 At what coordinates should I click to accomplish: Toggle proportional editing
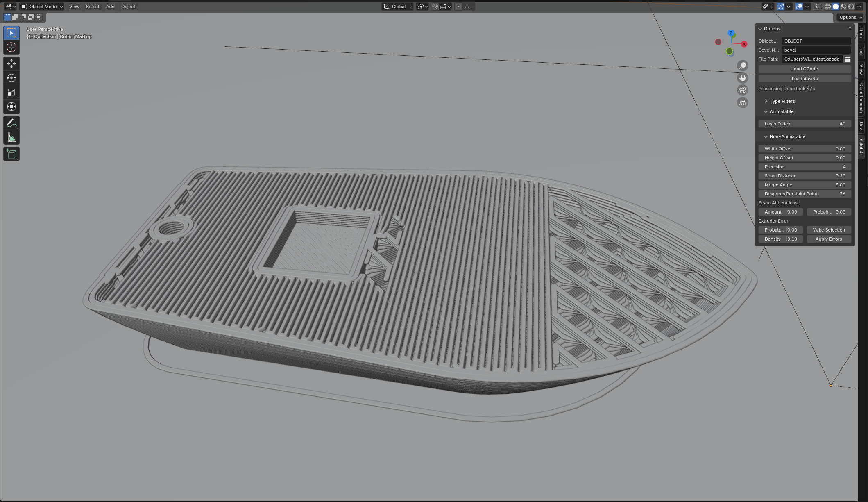click(458, 7)
